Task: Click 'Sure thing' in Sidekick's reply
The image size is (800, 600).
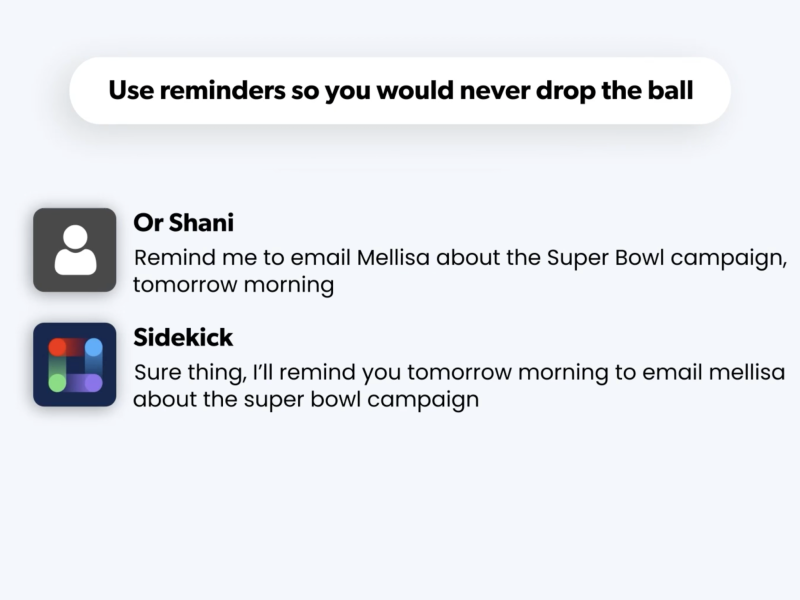Action: [x=190, y=373]
